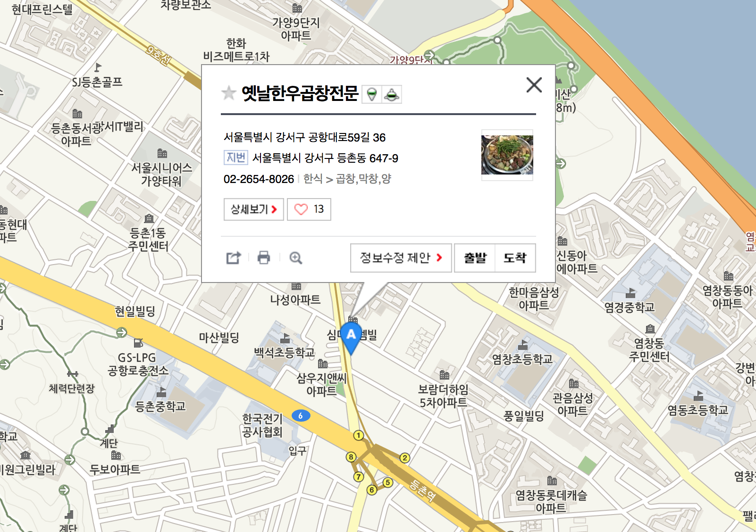
Task: Close the place info popup
Action: (x=534, y=85)
